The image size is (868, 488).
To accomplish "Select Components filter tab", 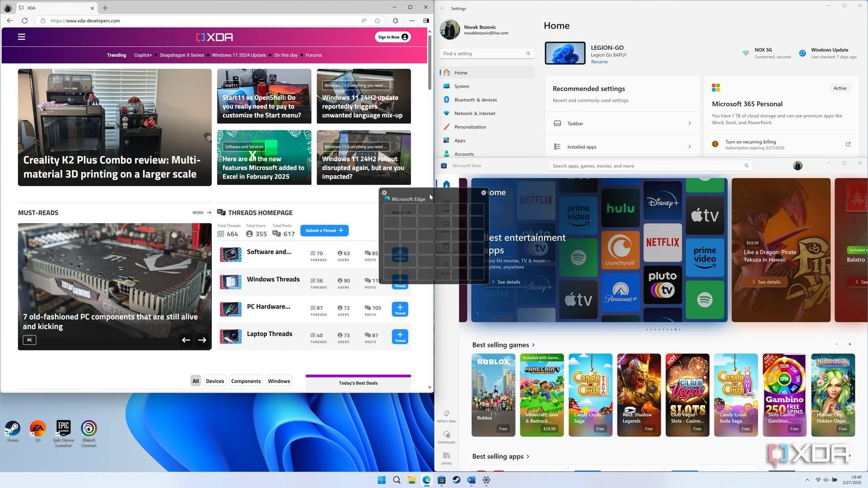I will (246, 381).
